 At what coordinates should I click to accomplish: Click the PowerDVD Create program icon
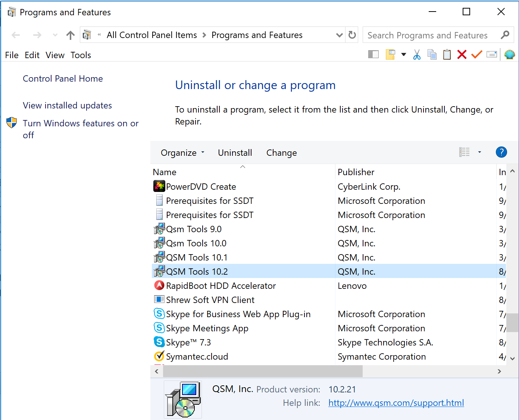click(x=159, y=186)
